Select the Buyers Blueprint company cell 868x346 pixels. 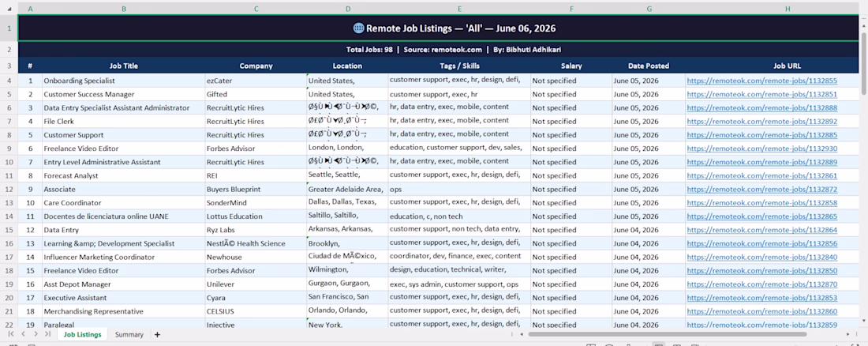click(256, 189)
